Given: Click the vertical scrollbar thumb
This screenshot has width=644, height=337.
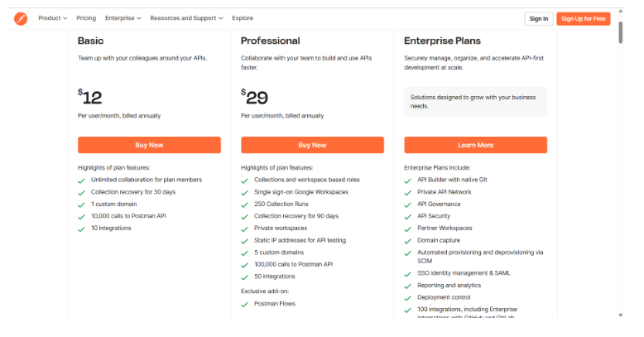Looking at the screenshot, I should (x=621, y=32).
